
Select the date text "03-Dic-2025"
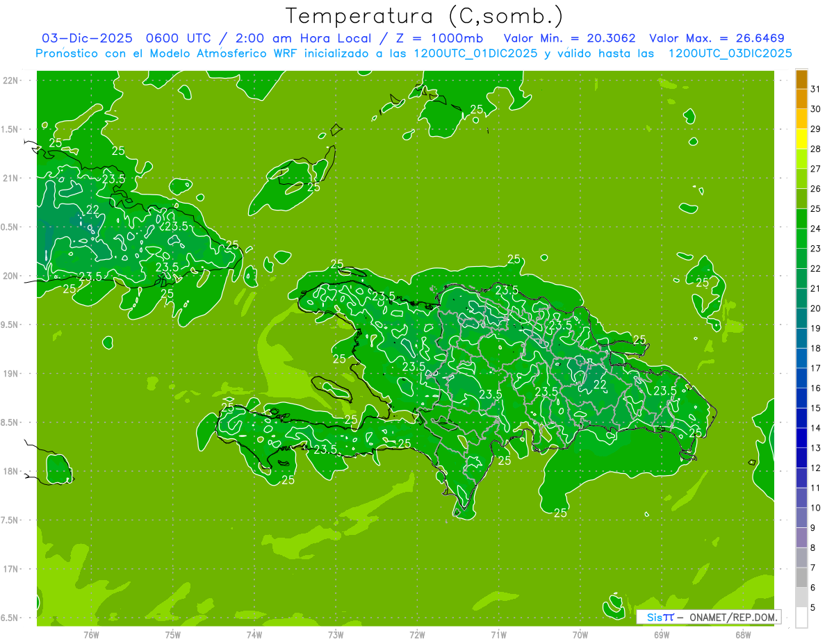[87, 38]
